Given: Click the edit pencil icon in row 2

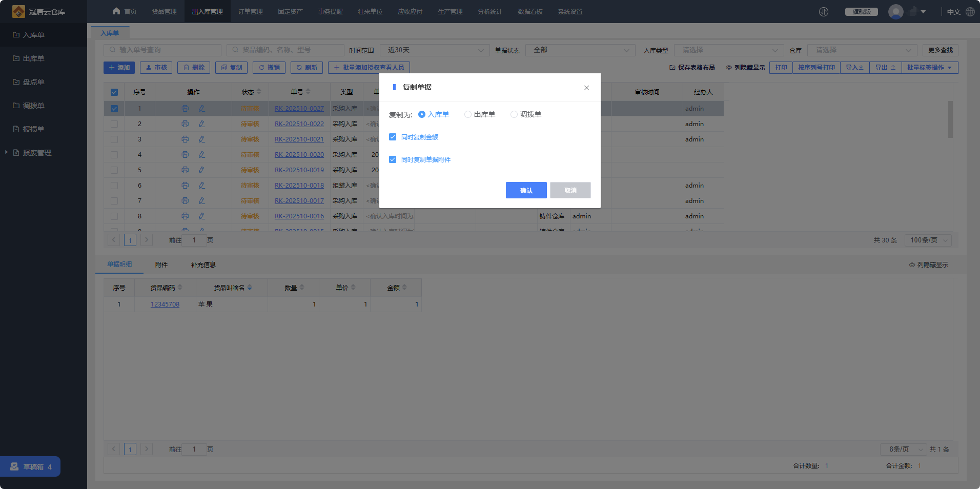Looking at the screenshot, I should coord(202,124).
